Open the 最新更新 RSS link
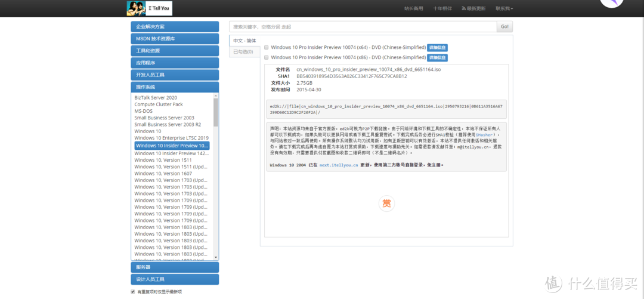 [473, 8]
